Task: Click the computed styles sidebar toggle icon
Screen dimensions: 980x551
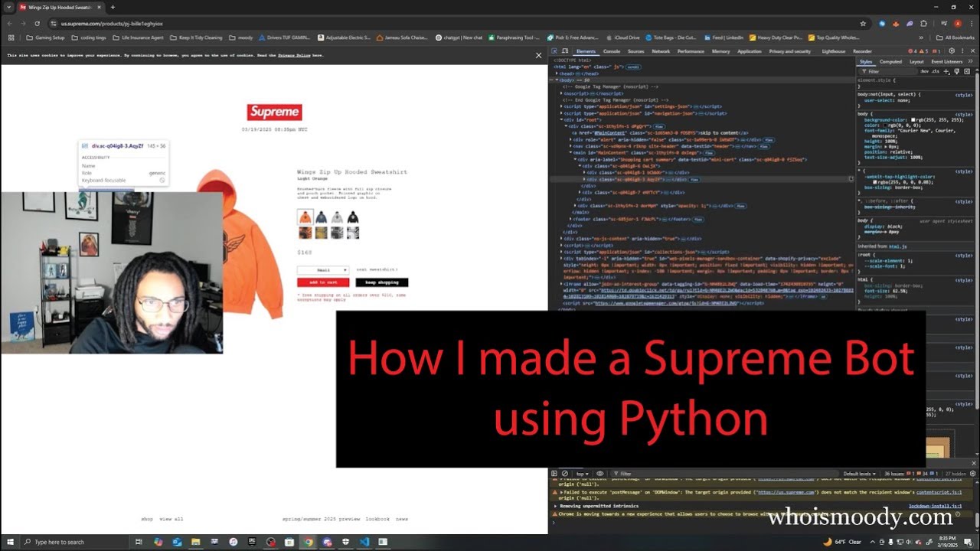Action: [x=966, y=71]
